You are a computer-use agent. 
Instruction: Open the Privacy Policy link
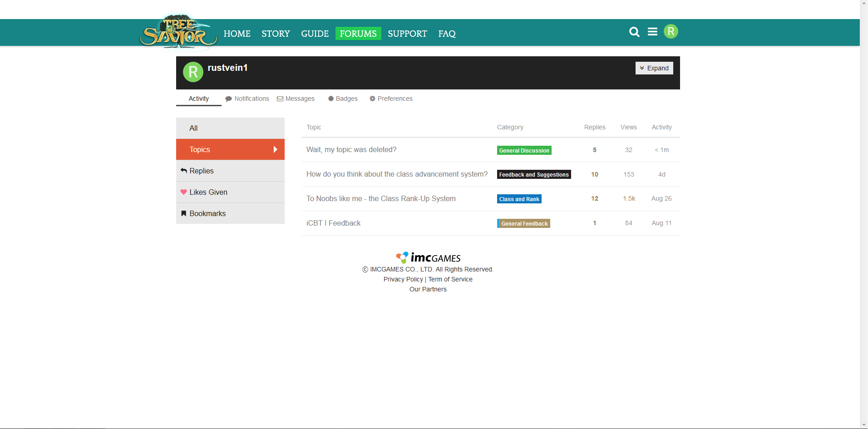click(403, 279)
